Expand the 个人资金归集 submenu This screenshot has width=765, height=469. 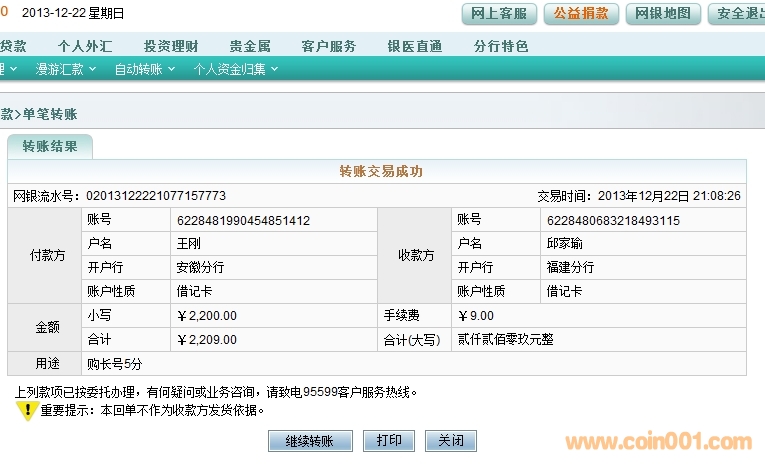click(x=235, y=69)
